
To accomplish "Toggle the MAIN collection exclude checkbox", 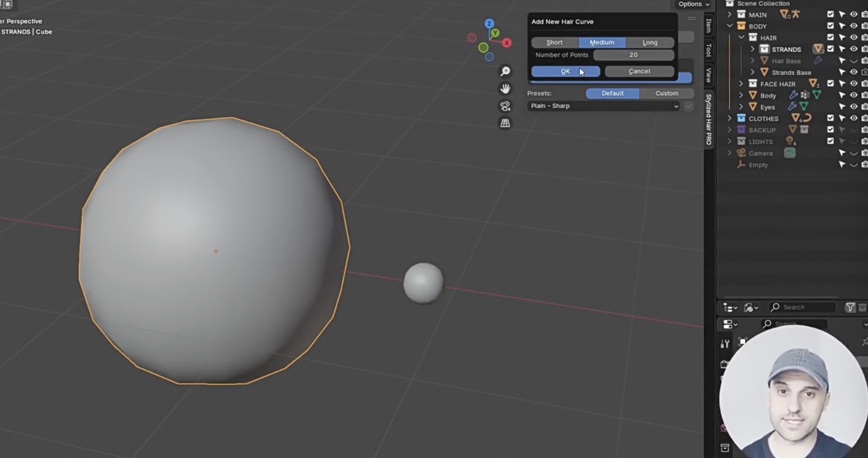I will (x=830, y=15).
